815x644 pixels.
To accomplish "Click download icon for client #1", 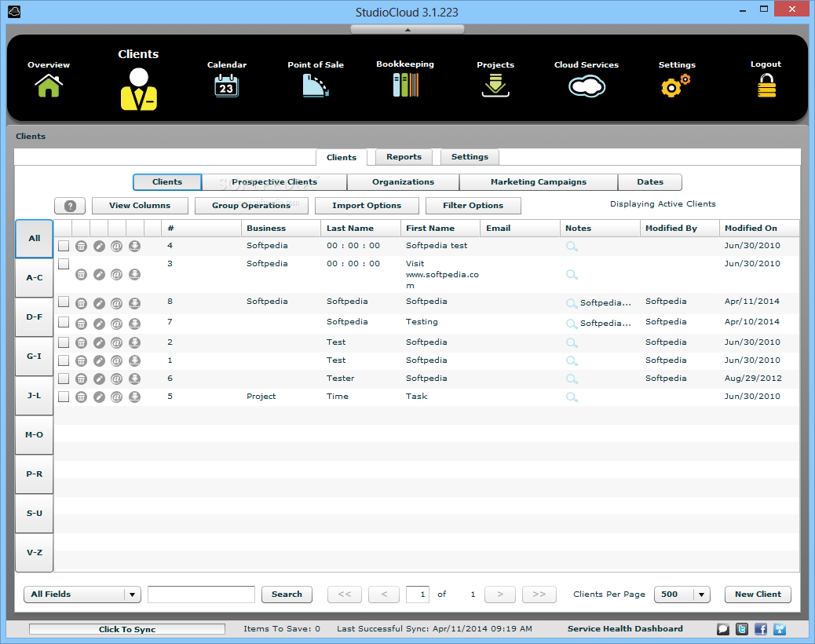I will (x=134, y=360).
